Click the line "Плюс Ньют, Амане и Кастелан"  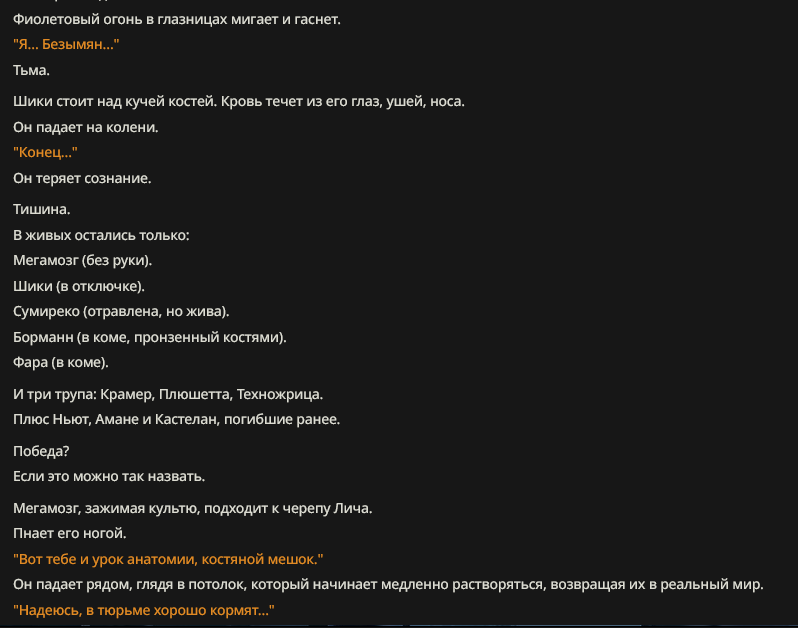pos(177,420)
